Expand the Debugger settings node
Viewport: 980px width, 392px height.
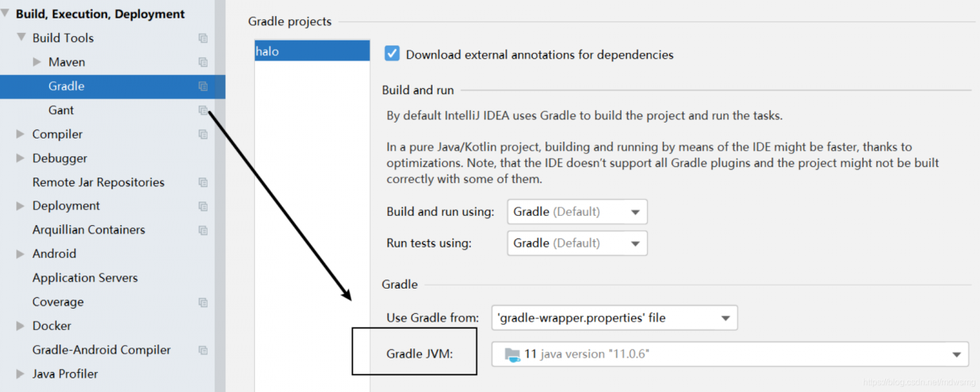21,158
